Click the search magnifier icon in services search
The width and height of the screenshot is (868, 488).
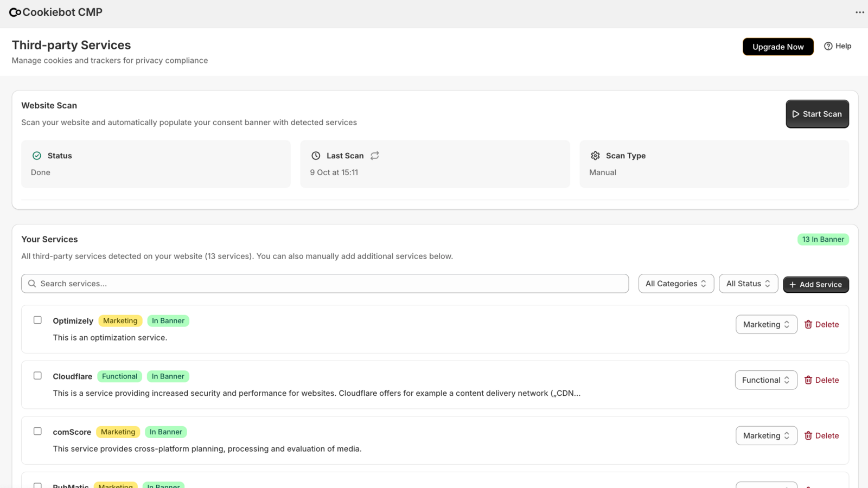[x=32, y=283]
